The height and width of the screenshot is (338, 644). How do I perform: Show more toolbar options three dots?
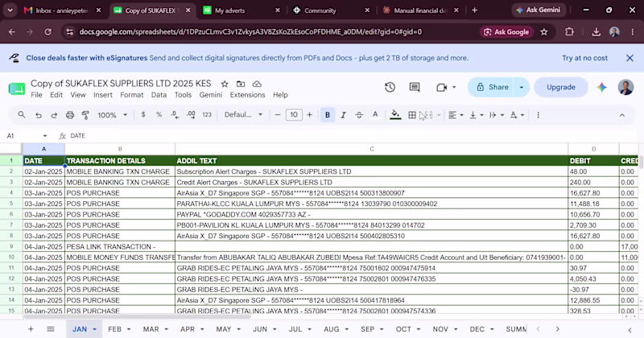coord(538,115)
